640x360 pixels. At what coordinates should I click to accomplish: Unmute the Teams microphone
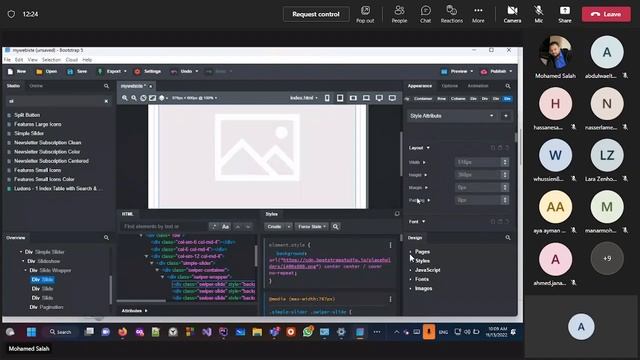click(539, 14)
